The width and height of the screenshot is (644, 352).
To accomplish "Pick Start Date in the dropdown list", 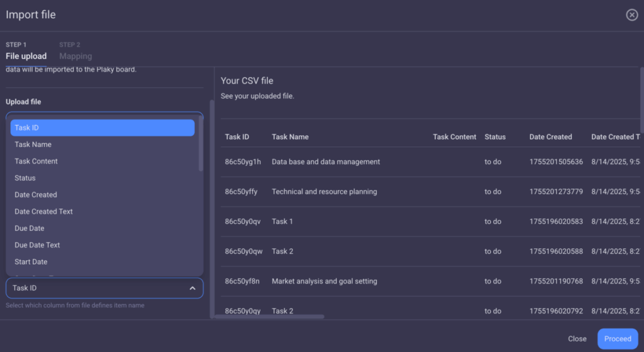I will (x=103, y=261).
